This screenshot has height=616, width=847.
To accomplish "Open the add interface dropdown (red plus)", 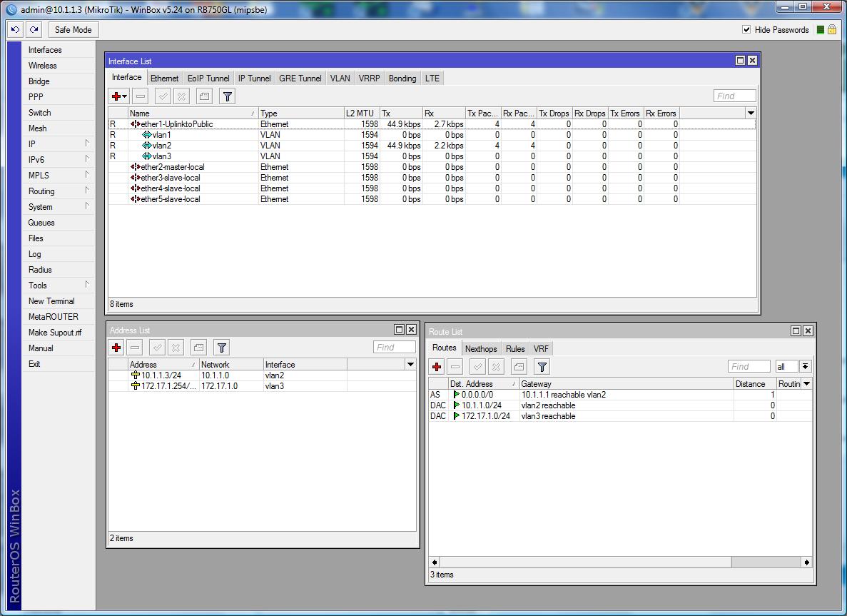I will coord(116,96).
